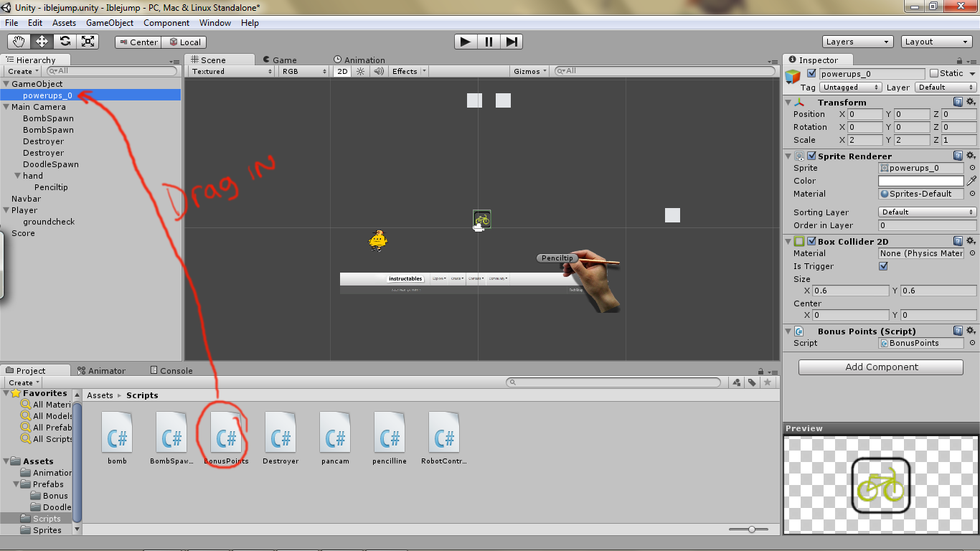Open the Tag dropdown showing Untagged

click(x=851, y=87)
